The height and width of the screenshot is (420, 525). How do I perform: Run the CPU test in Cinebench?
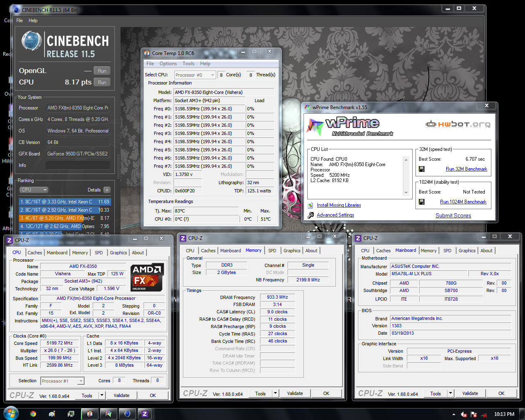click(x=102, y=82)
